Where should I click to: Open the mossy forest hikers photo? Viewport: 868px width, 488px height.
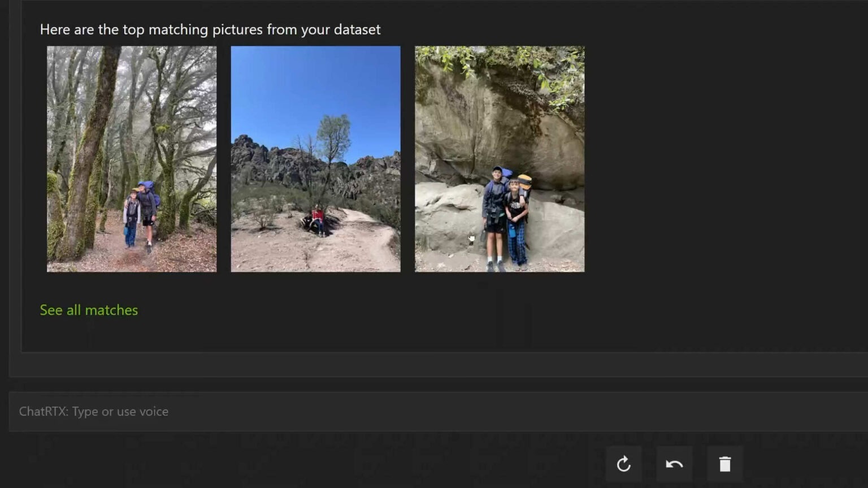pos(132,159)
